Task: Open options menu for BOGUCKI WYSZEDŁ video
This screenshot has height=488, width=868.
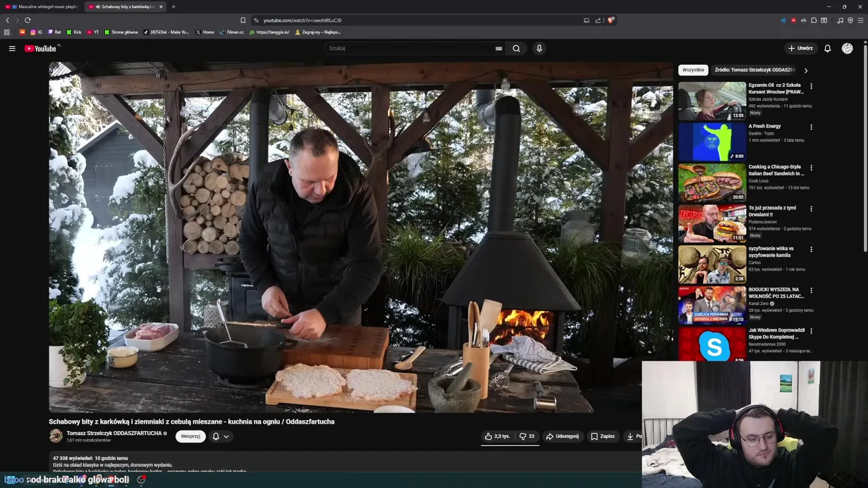Action: point(811,290)
